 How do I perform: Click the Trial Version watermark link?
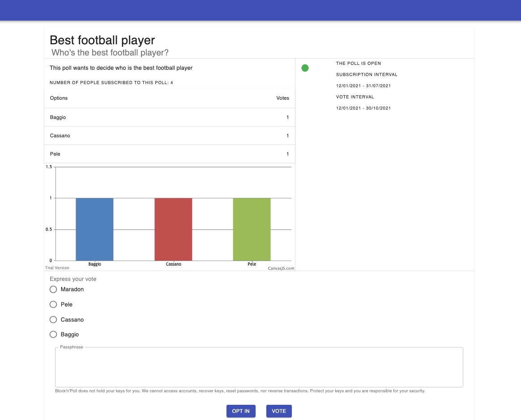57,267
